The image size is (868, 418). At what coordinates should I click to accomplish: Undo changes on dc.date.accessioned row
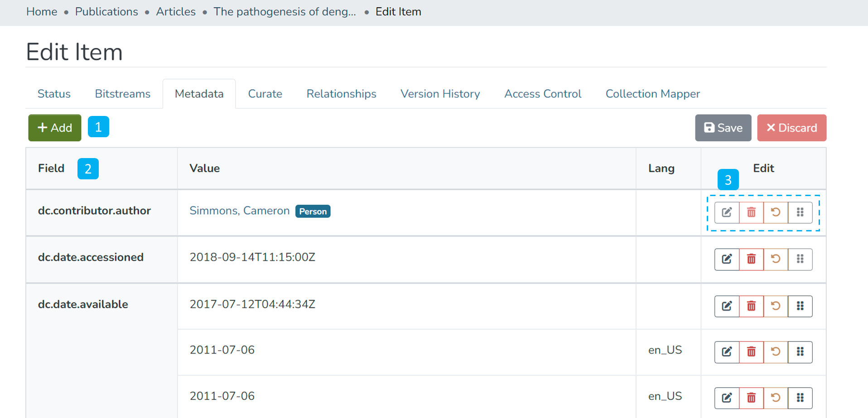pyautogui.click(x=776, y=259)
